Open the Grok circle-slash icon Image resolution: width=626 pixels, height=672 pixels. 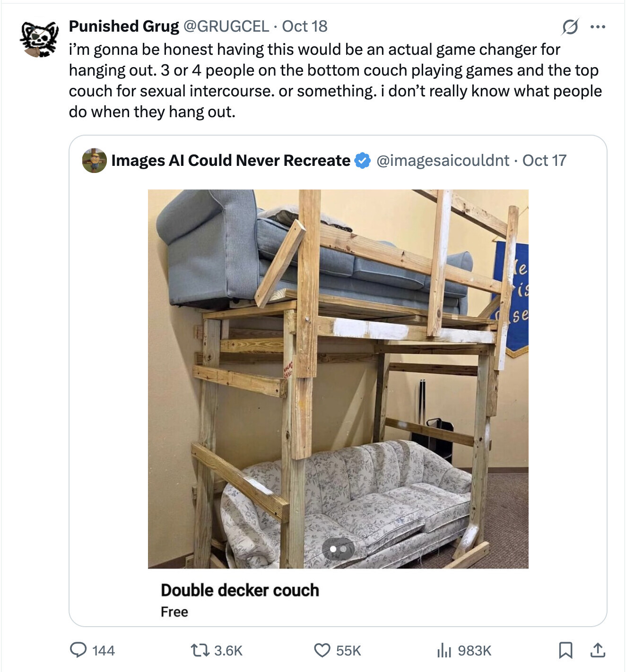pyautogui.click(x=570, y=27)
